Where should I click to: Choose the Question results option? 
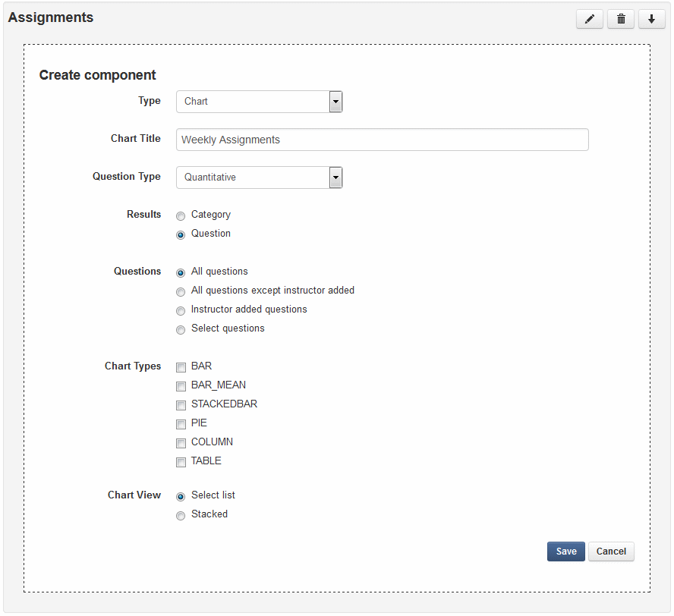point(181,235)
